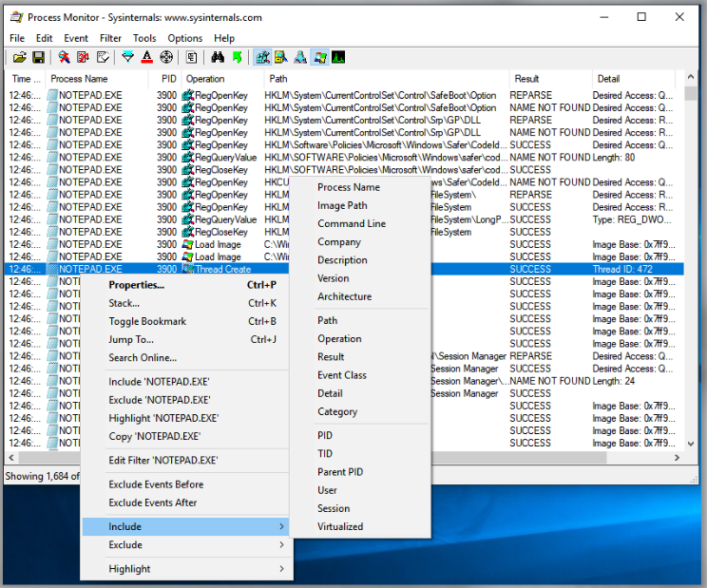The height and width of the screenshot is (588, 707).
Task: Click Highlight 'NOTEPAD.EXE' entry
Action: (185, 418)
